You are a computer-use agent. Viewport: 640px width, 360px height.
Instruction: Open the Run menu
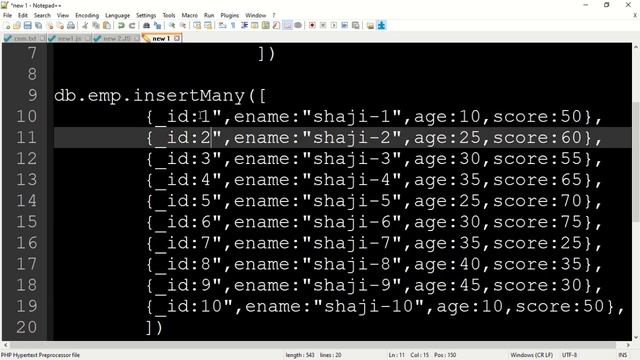[209, 15]
